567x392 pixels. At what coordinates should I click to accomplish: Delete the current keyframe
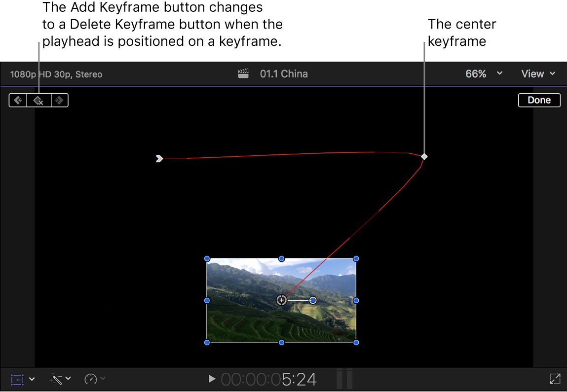pyautogui.click(x=38, y=100)
